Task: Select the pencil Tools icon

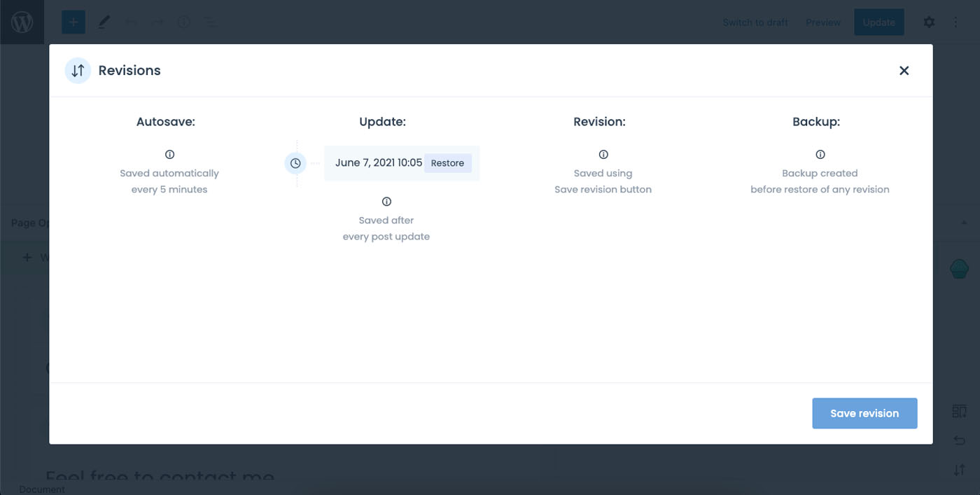Action: pos(104,22)
